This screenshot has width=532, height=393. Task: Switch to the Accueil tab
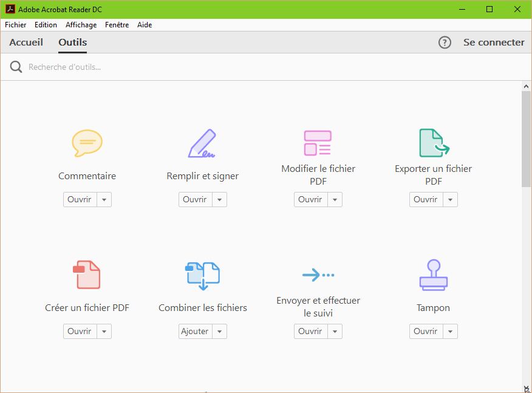[26, 42]
